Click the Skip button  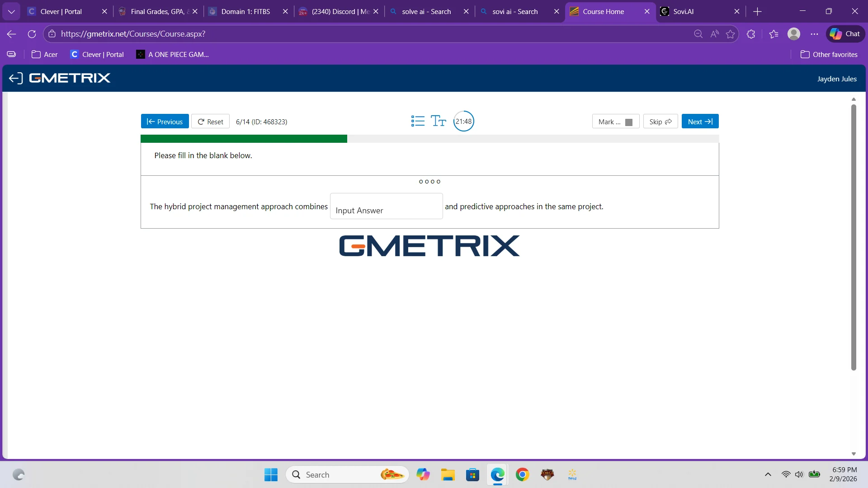[660, 122]
